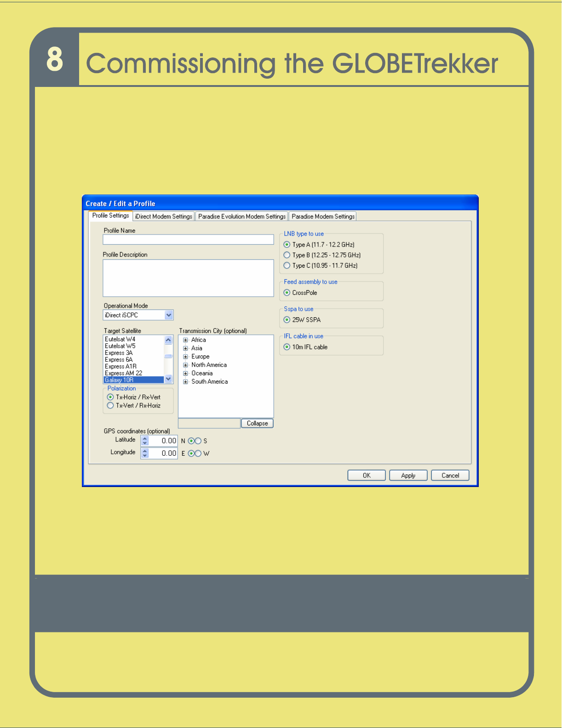Viewport: 562px width, 728px height.
Task: Select LNB Type C (10.95 - 11.7 GHz)
Action: [x=287, y=265]
